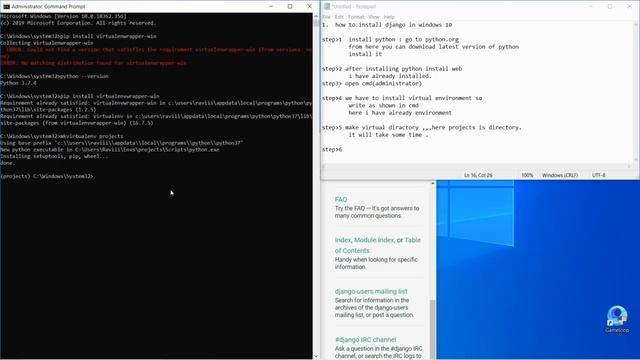Open the Table of Contents link
Image resolution: width=640 pixels, height=360 pixels.
(412, 240)
